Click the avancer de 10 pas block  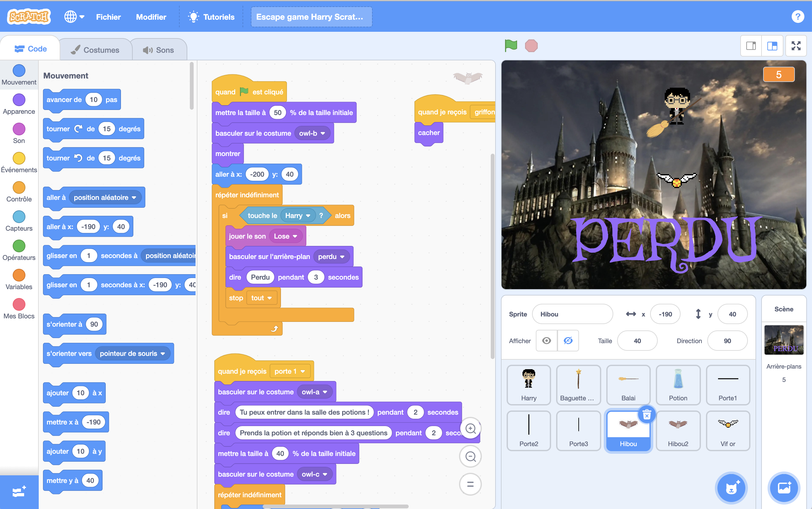[x=82, y=100]
